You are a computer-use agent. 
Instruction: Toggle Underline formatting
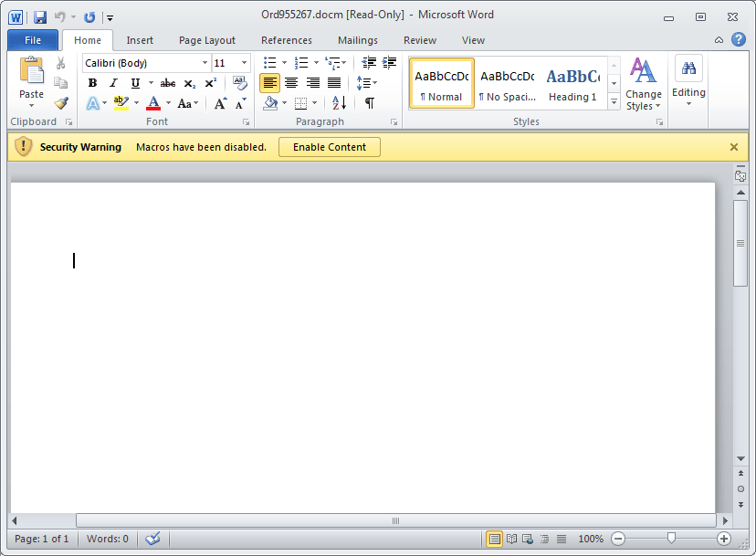135,83
